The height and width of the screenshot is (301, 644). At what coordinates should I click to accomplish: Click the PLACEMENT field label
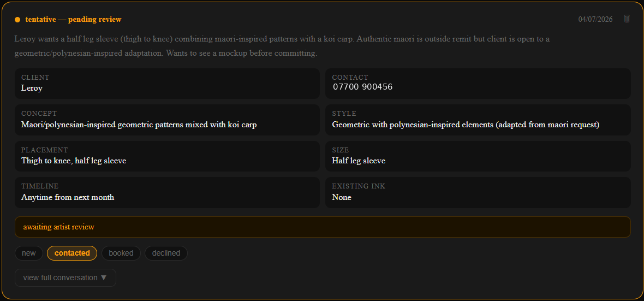click(x=45, y=150)
